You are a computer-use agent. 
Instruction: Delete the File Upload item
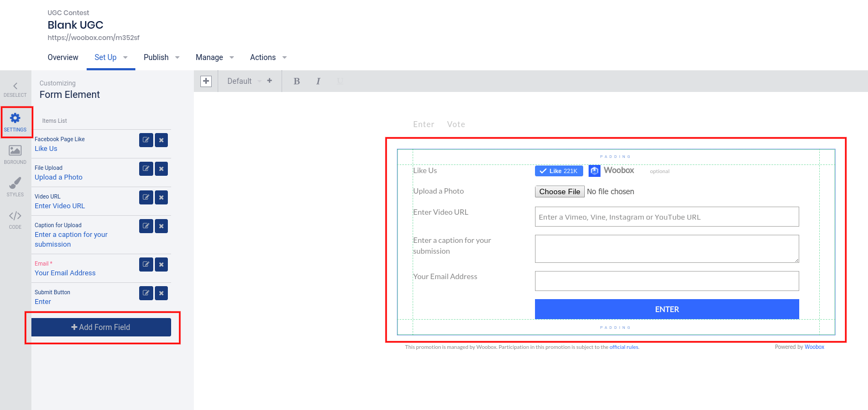click(x=161, y=169)
